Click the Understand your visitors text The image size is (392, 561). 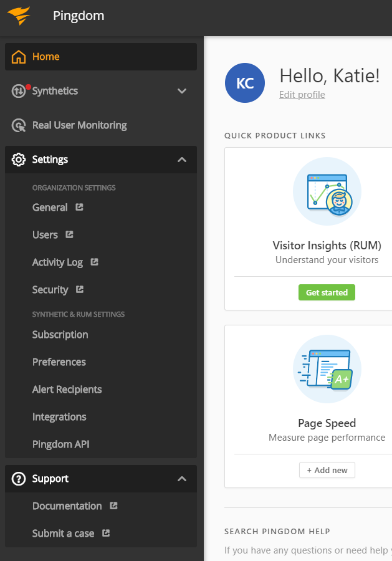(327, 260)
